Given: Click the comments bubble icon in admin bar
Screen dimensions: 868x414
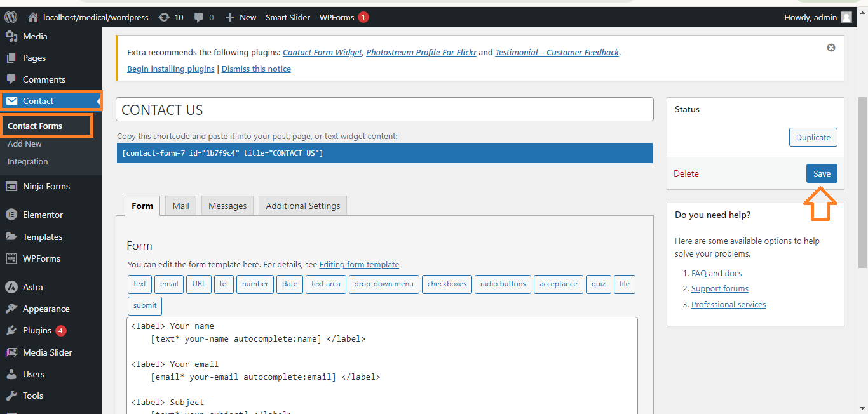Looking at the screenshot, I should click(200, 17).
